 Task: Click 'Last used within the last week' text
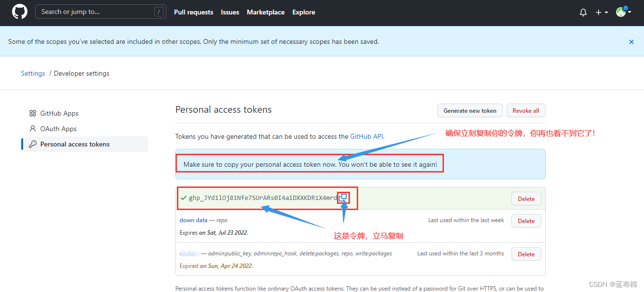click(466, 220)
